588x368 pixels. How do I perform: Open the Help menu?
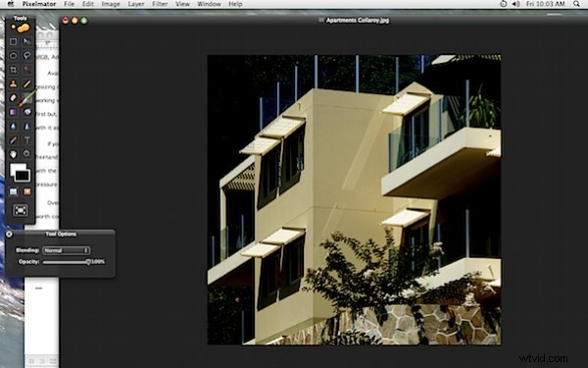point(235,4)
